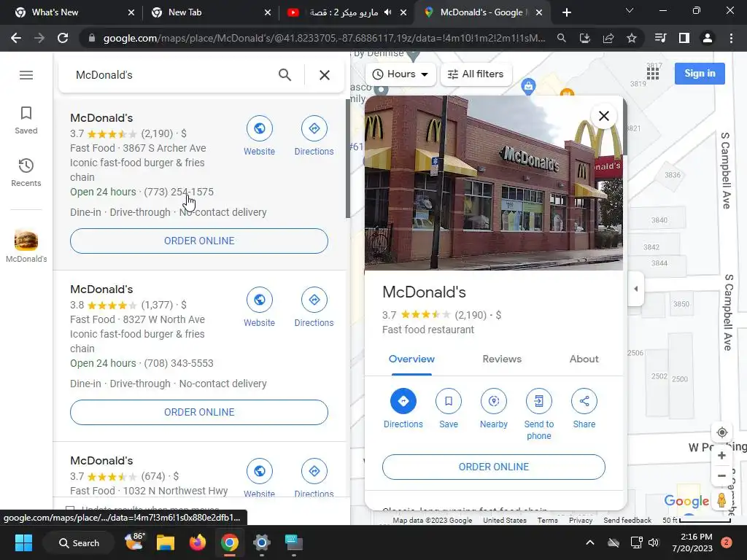The image size is (747, 560).
Task: Open Windows Start menu
Action: [x=23, y=542]
